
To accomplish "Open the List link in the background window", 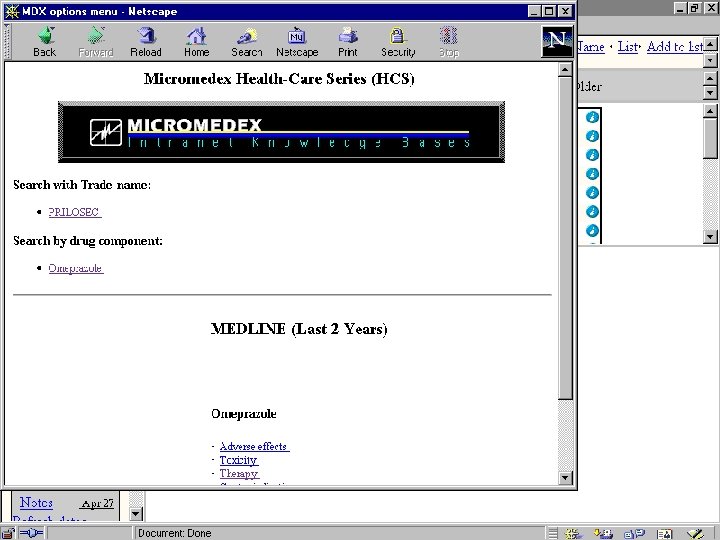I will pos(628,46).
